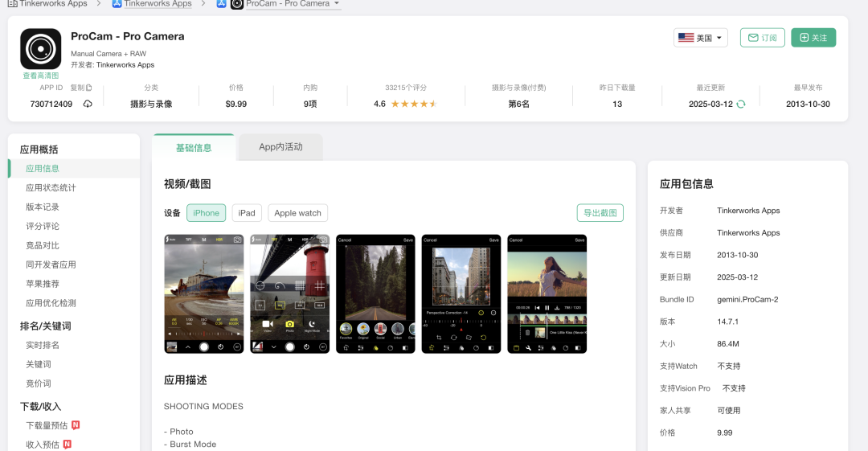Switch to the 基础信息 tab
This screenshot has width=868, height=451.
(x=194, y=147)
